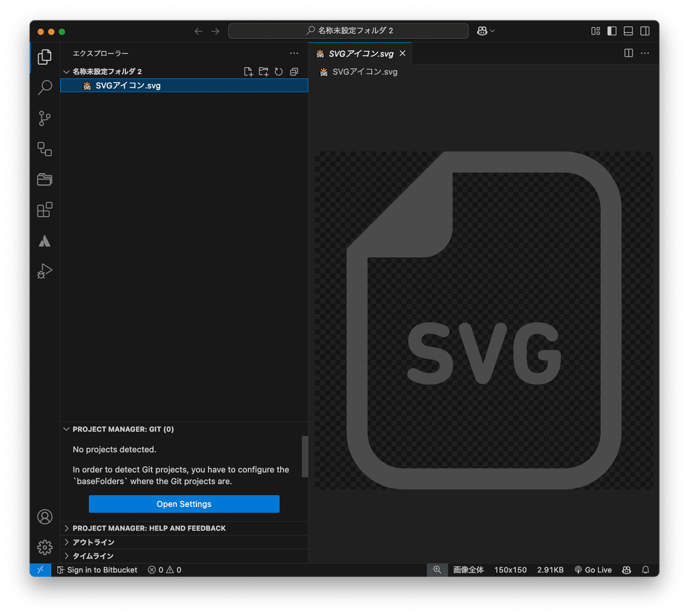Open the Source Control view
The height and width of the screenshot is (616, 689).
[44, 118]
